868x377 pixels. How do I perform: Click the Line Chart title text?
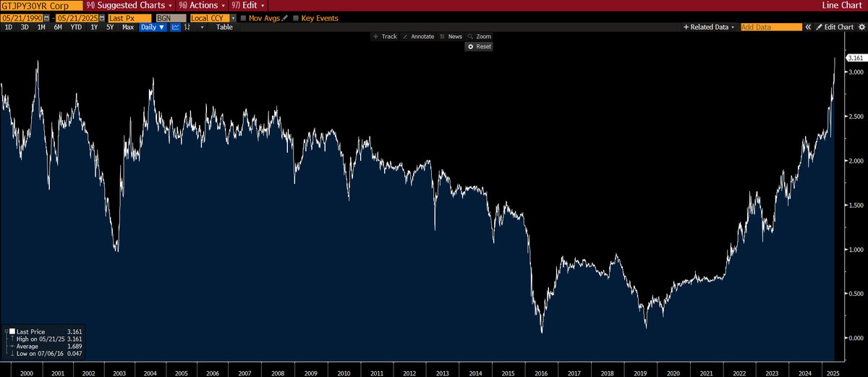843,5
